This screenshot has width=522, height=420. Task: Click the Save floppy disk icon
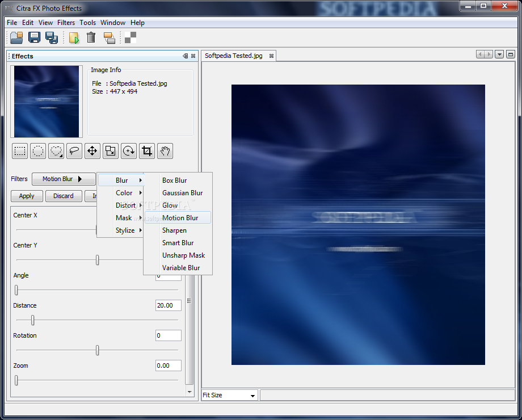[34, 37]
